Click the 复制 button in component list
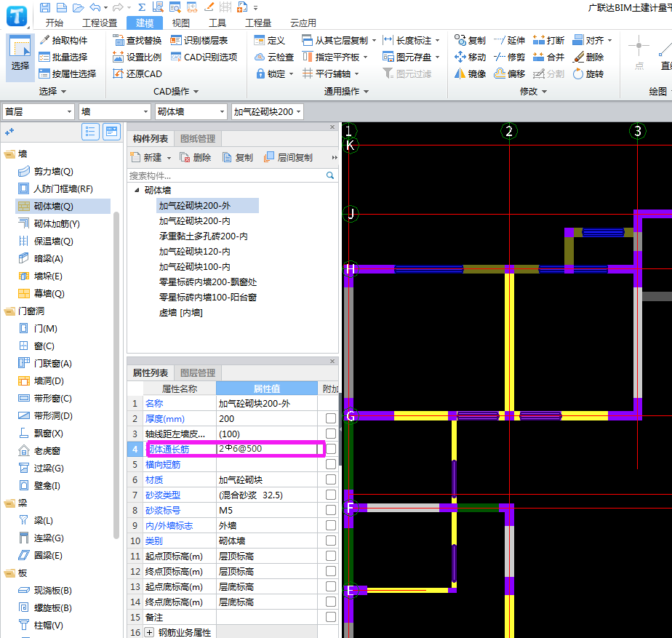The image size is (672, 638). point(238,158)
